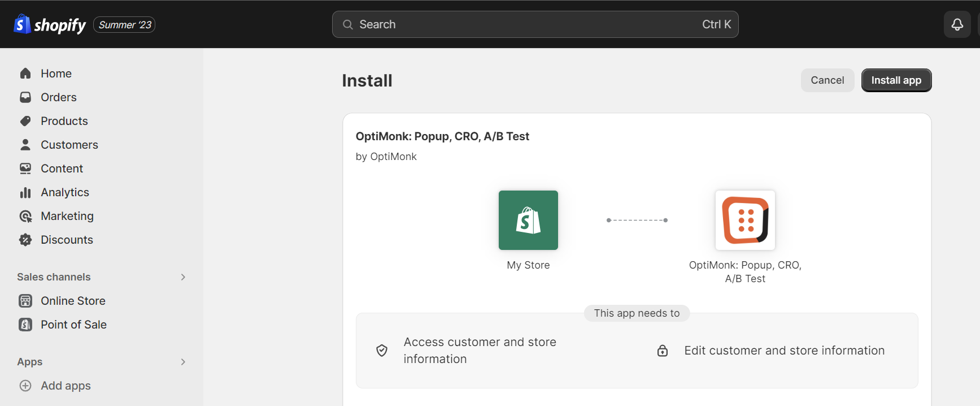Click the Apps heading
Screen dimensions: 980x406
30,362
